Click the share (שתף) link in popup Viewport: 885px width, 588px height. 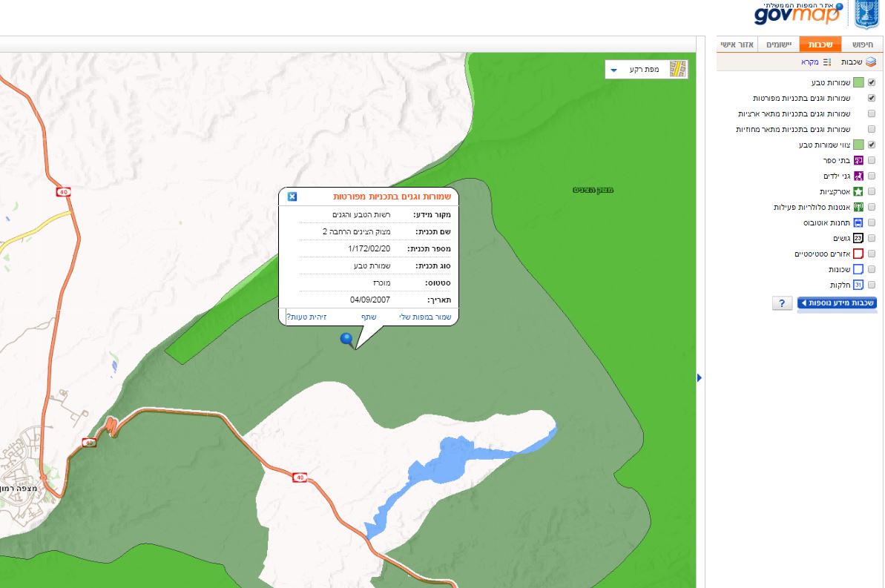[x=369, y=317]
